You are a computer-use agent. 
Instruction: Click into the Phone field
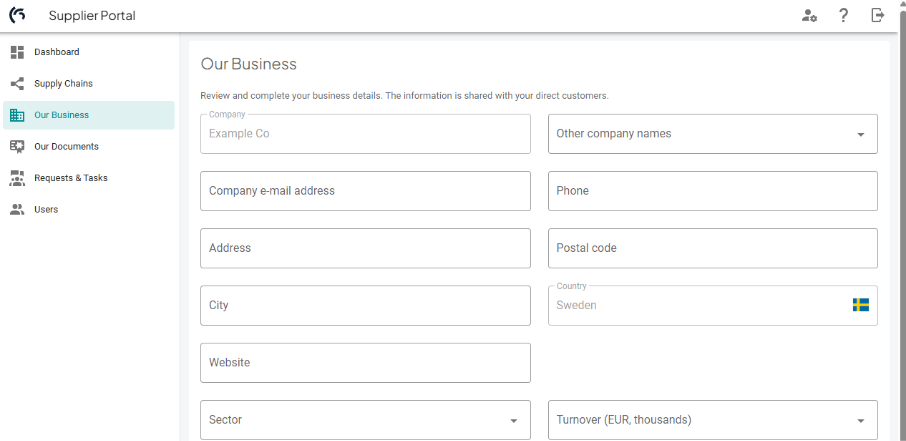[712, 191]
